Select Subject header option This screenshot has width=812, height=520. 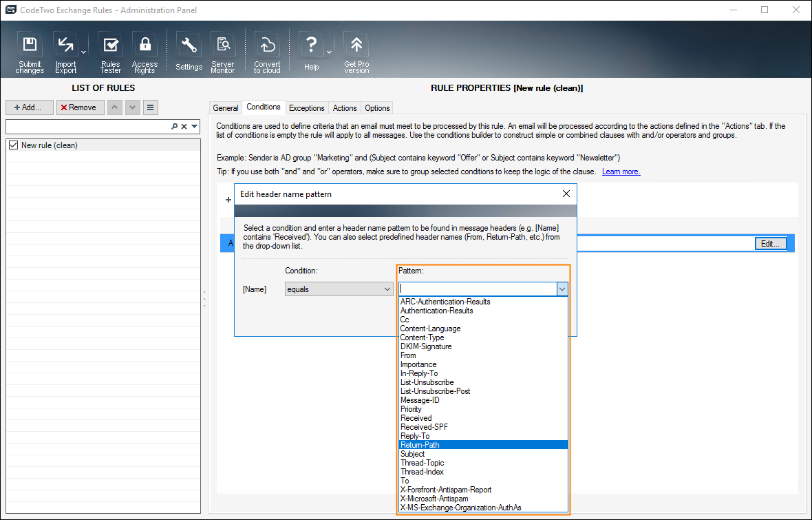pyautogui.click(x=484, y=454)
